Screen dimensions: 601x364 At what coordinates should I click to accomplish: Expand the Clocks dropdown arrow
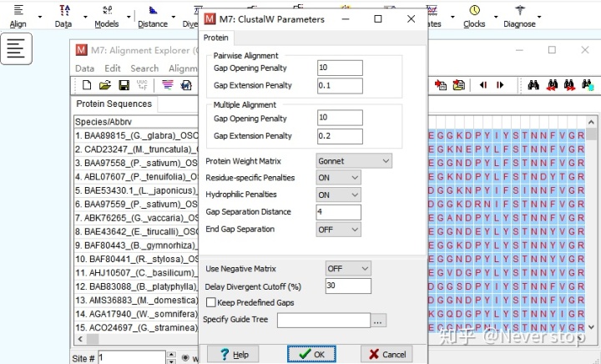[496, 17]
